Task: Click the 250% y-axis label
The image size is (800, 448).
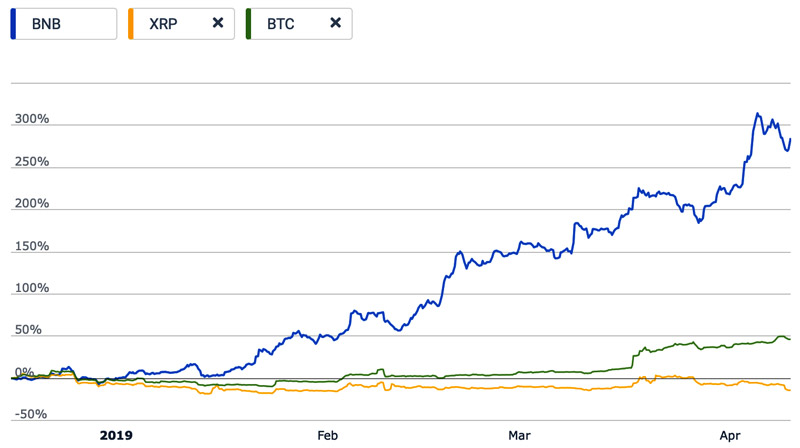Action: tap(32, 162)
